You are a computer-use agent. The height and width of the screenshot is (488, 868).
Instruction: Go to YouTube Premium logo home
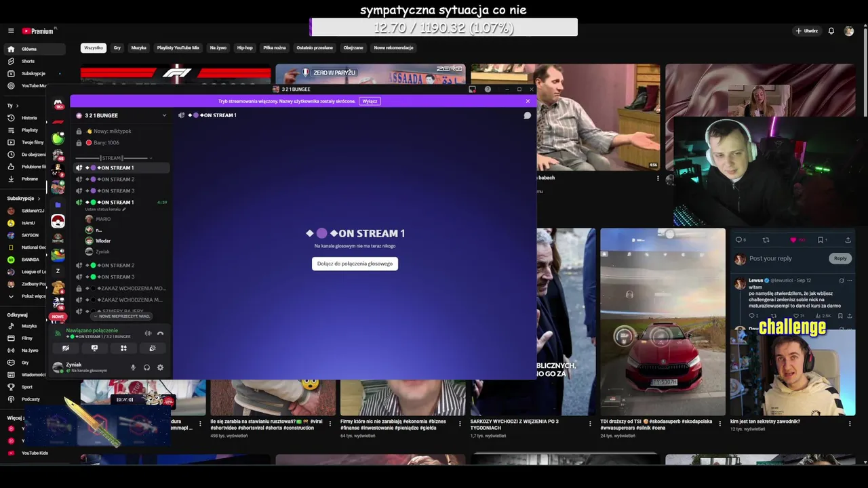[x=38, y=31]
